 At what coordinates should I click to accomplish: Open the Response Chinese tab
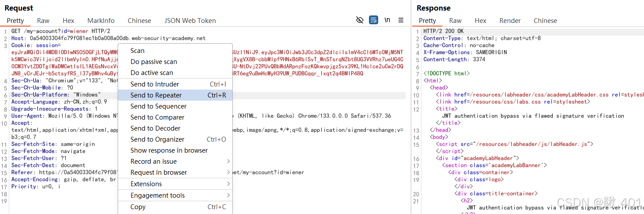tap(545, 21)
